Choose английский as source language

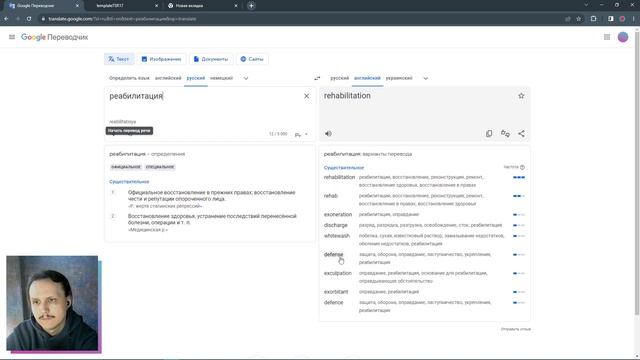(x=168, y=78)
